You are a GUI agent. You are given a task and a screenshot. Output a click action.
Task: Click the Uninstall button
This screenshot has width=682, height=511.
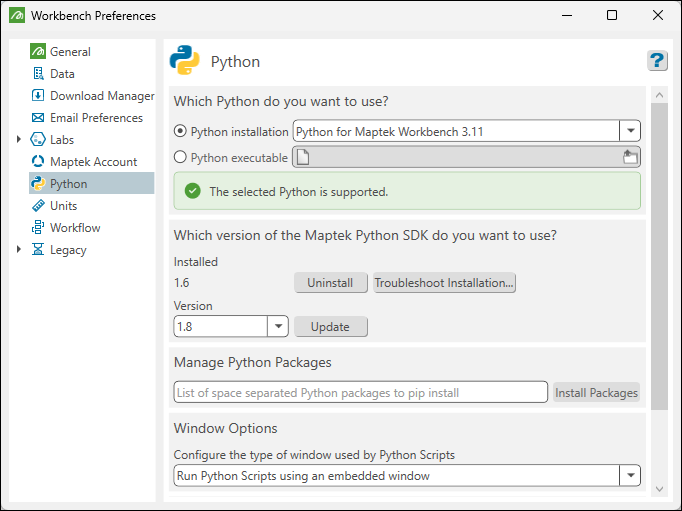(331, 283)
